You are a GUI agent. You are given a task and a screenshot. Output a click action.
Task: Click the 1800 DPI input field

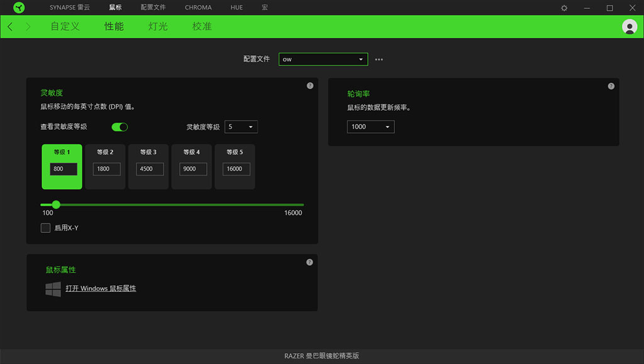coord(107,169)
